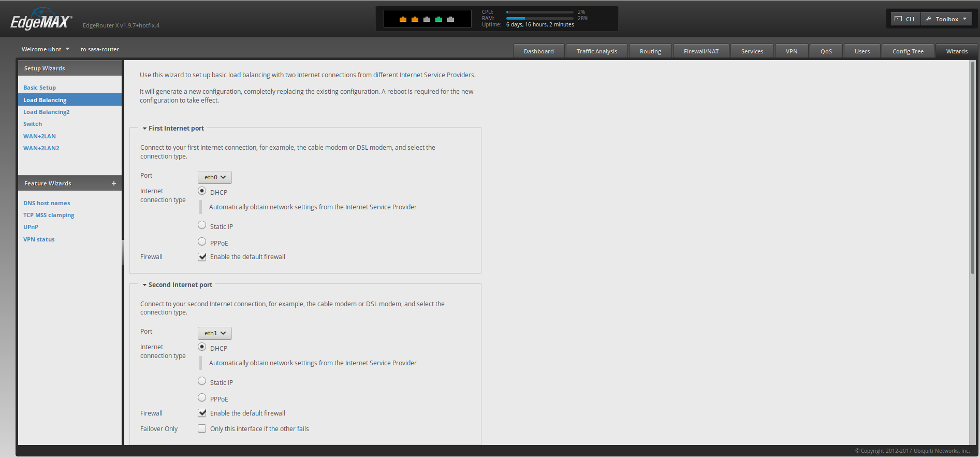Open the Toolbox menu
The width and height of the screenshot is (980, 458).
pyautogui.click(x=946, y=19)
